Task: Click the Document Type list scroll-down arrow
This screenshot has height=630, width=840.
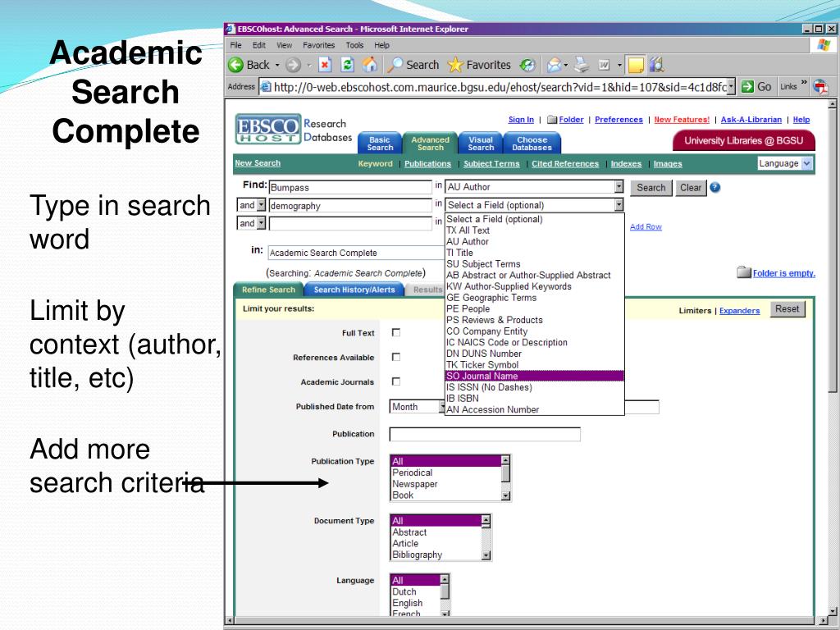Action: pos(486,555)
